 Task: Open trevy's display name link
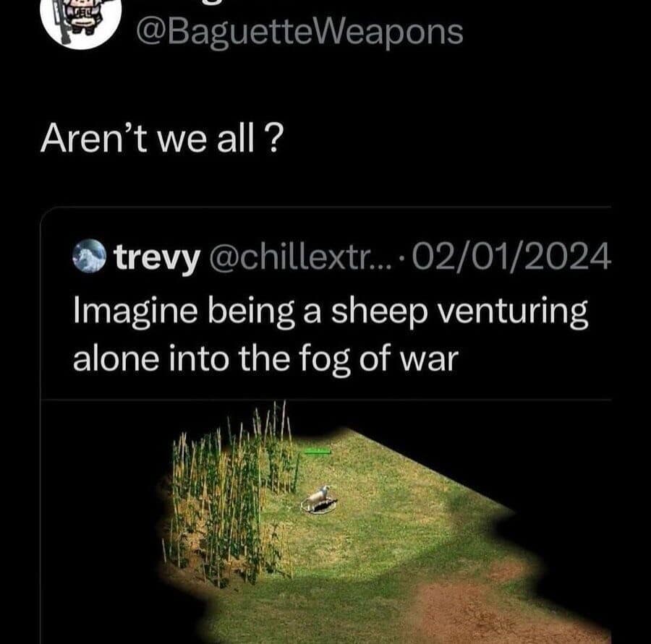click(x=158, y=257)
